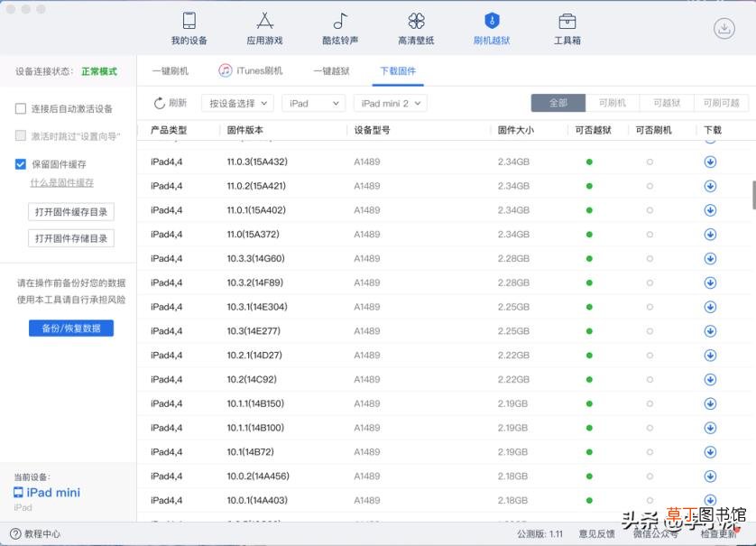Filter by 可越狱 firmware
This screenshot has height=546, width=756.
click(667, 103)
